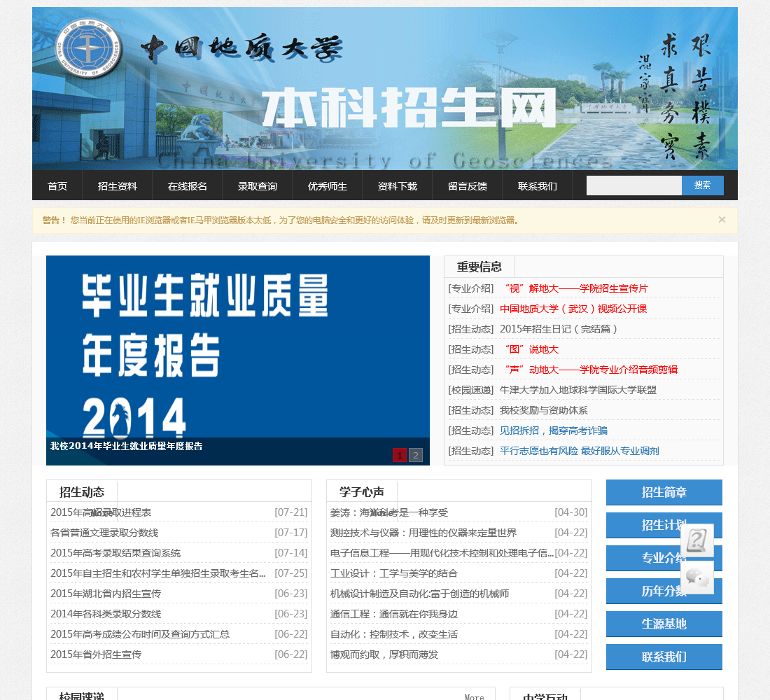Open 录取查询 navigation item

click(258, 186)
